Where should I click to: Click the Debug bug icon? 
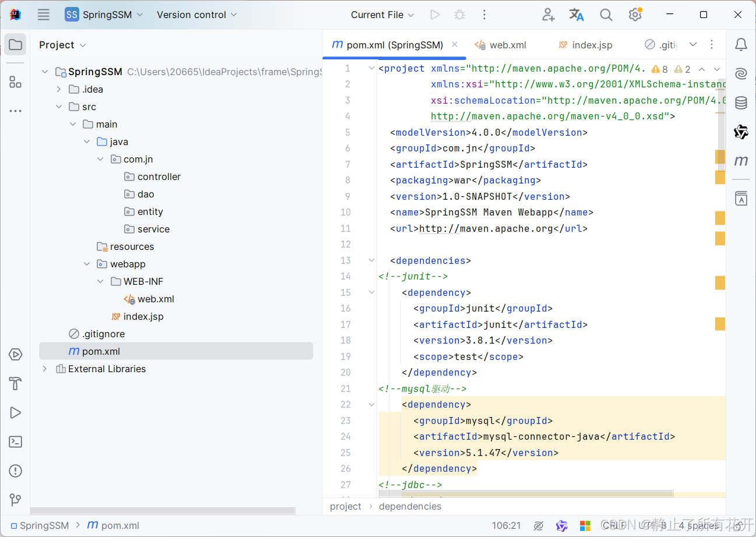coord(459,15)
